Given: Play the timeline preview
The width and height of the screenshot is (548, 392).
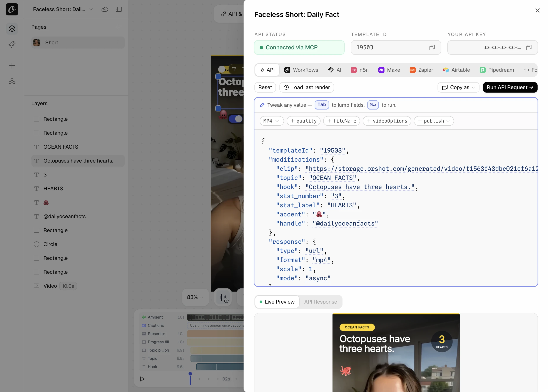Looking at the screenshot, I should click(x=142, y=379).
